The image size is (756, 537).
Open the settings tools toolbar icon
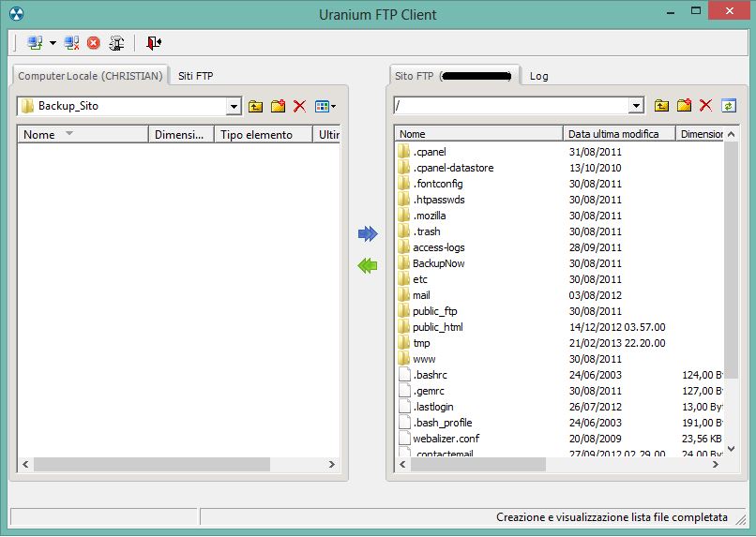(x=116, y=43)
